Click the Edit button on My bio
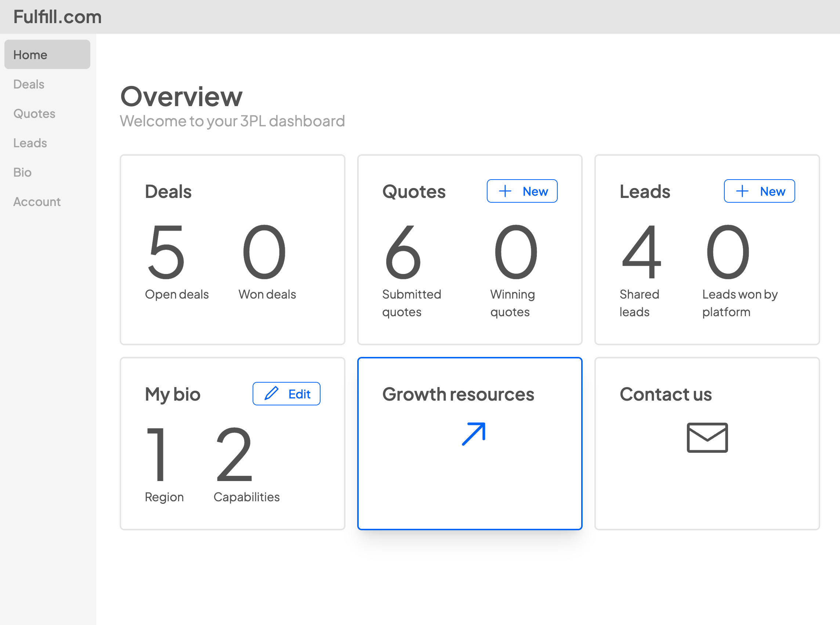 (286, 394)
